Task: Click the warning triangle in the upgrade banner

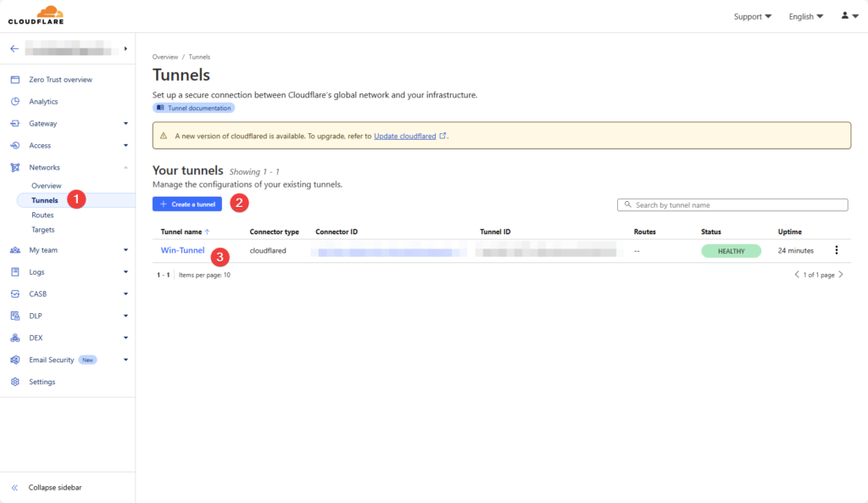Action: [164, 136]
